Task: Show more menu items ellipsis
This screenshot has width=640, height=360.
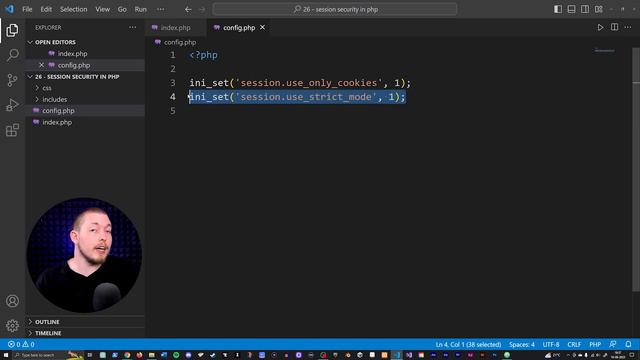Action: (160, 9)
